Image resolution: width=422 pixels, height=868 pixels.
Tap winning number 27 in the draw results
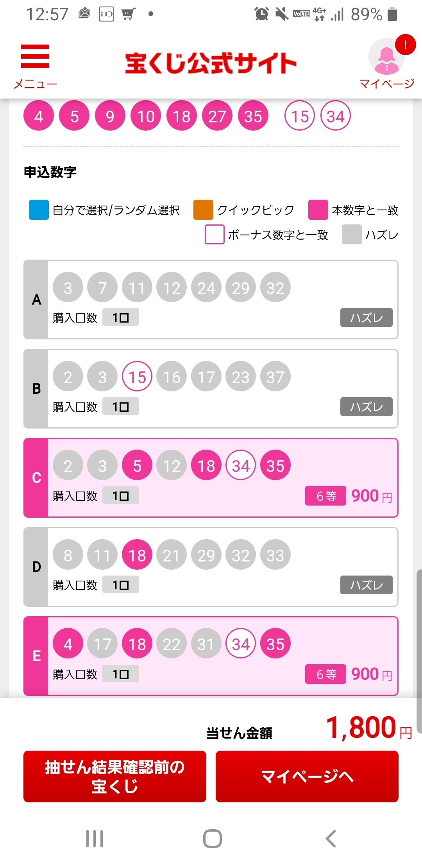[x=217, y=116]
